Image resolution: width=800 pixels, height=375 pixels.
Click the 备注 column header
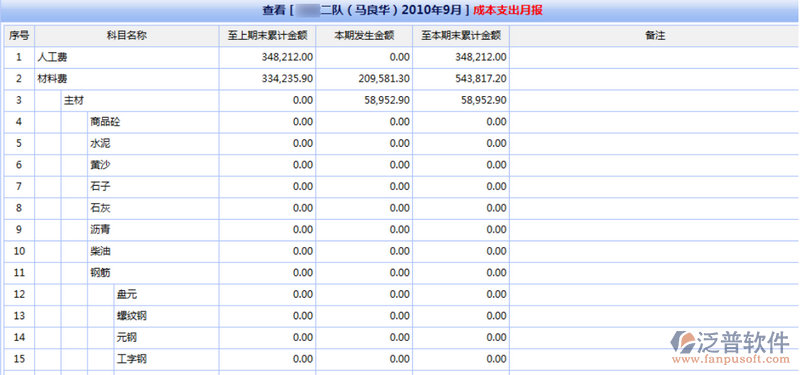click(x=655, y=36)
